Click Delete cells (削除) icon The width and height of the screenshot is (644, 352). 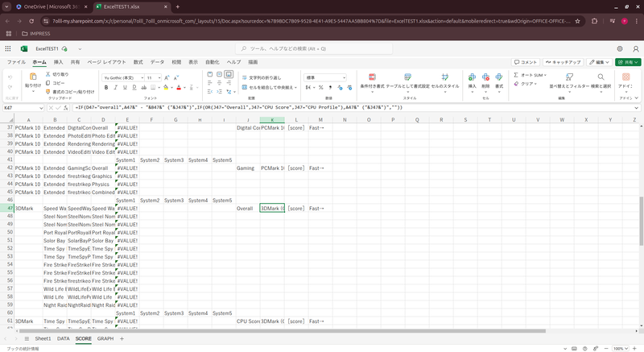point(485,77)
